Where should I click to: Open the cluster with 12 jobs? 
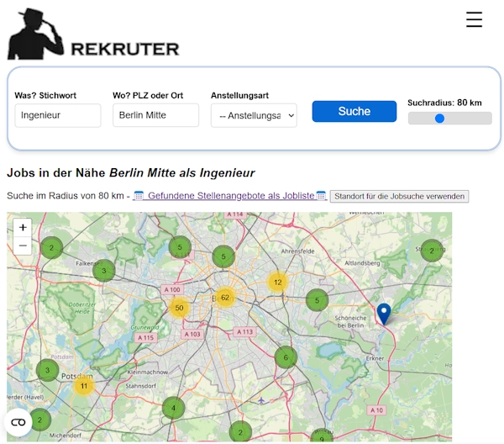coord(278,283)
